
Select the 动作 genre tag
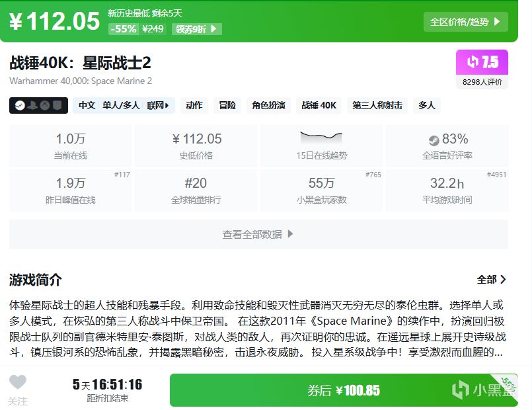click(x=194, y=106)
